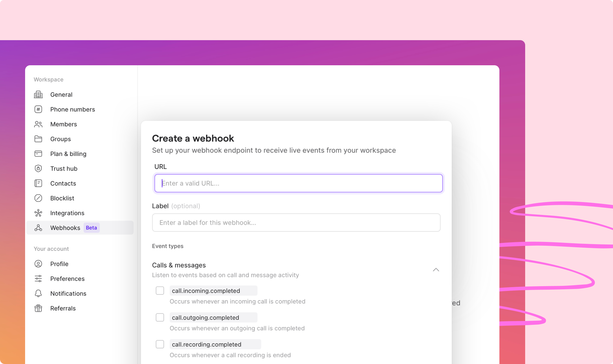Check the call.incoming.completed event
This screenshot has width=613, height=364.
[160, 291]
